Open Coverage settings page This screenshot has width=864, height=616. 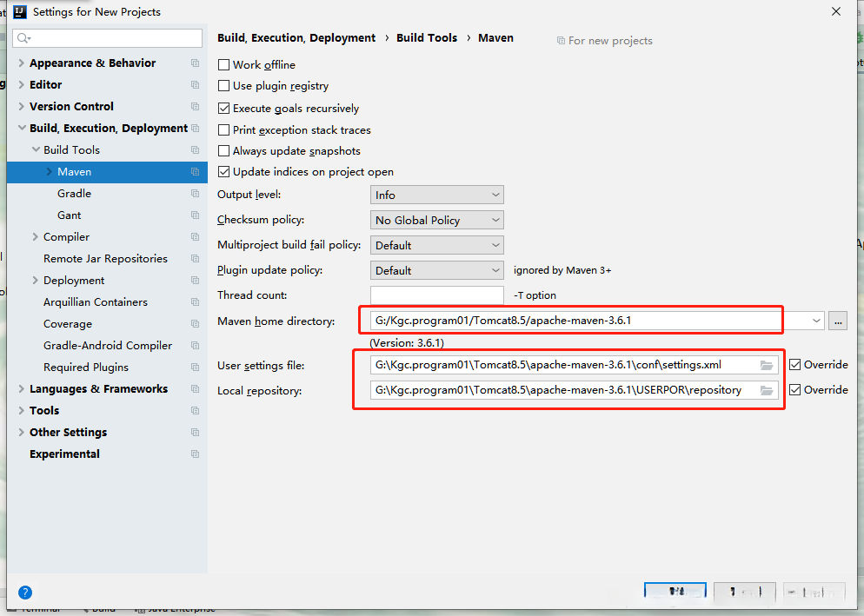pos(68,324)
